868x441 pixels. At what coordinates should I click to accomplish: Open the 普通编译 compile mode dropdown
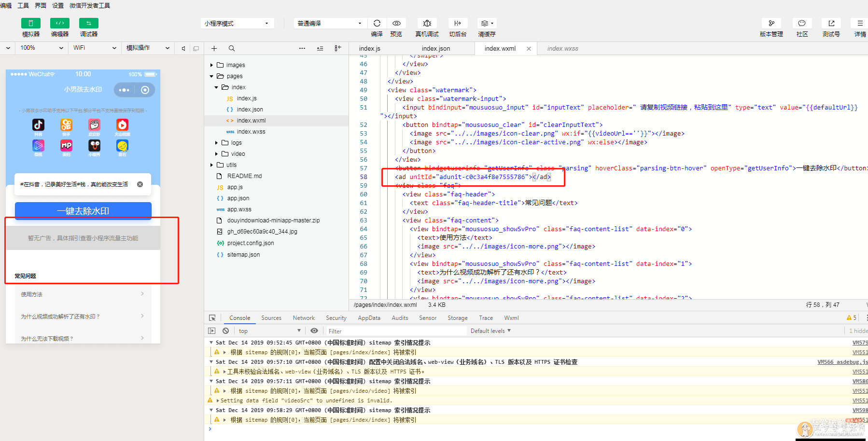[330, 24]
